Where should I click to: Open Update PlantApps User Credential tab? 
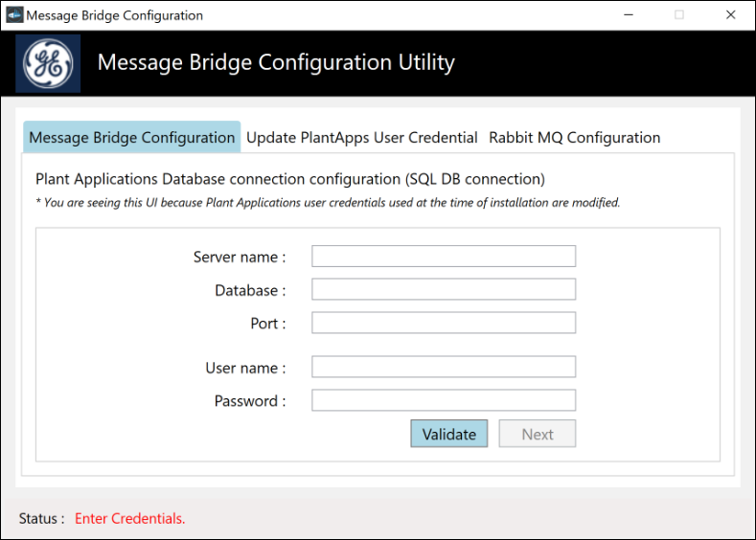(x=361, y=137)
